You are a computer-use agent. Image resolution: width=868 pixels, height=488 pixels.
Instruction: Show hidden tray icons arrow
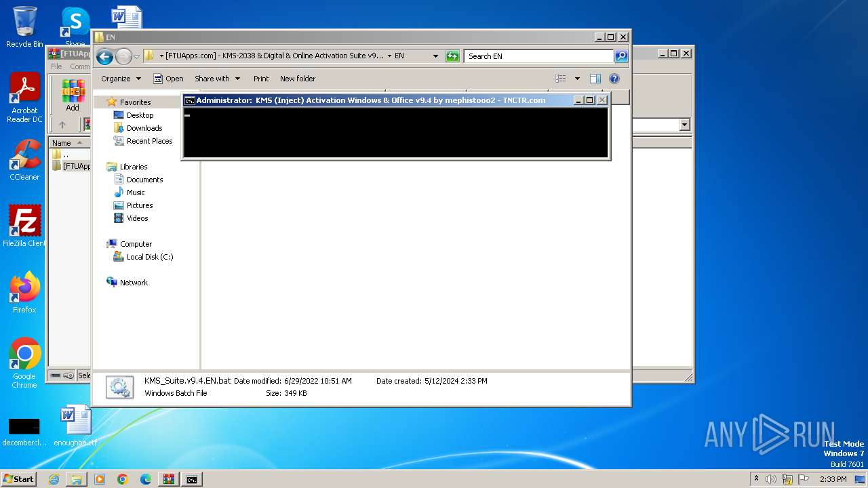point(756,479)
